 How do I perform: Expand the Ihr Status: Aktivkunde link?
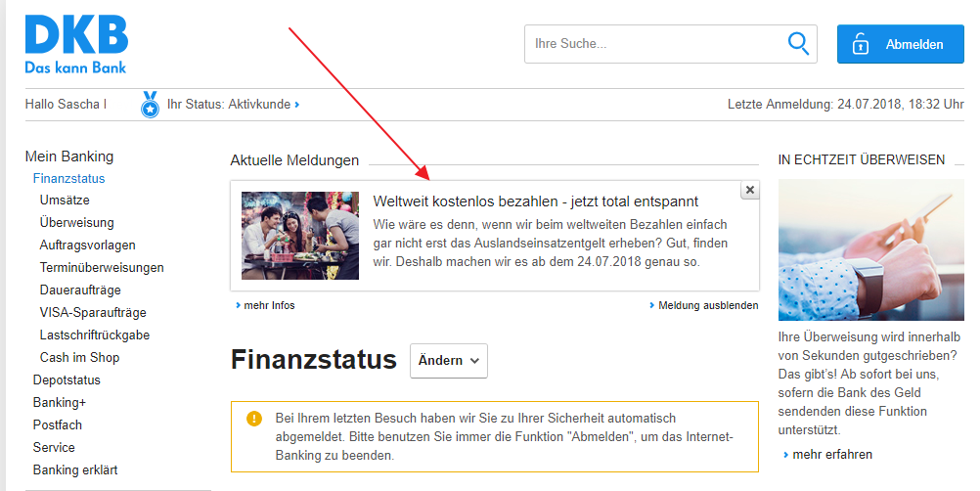pos(233,104)
